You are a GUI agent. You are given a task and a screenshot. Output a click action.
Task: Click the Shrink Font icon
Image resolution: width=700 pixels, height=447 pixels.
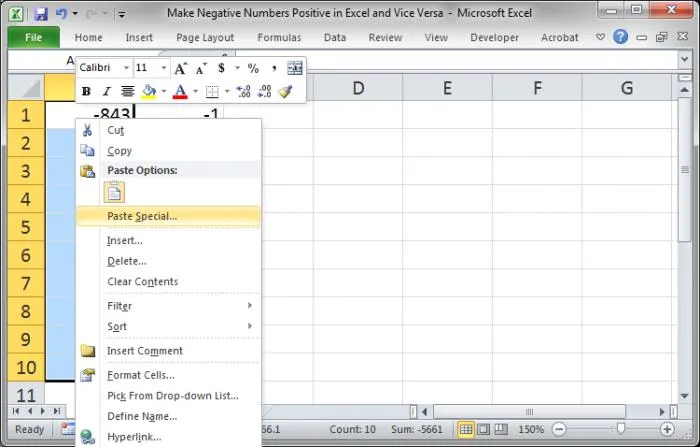tap(201, 68)
